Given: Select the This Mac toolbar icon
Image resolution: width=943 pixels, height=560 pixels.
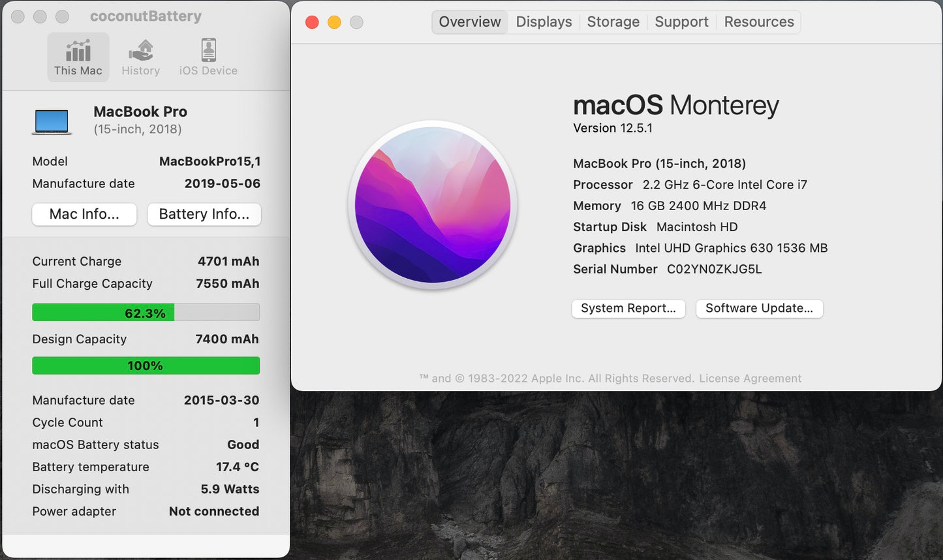Looking at the screenshot, I should click(78, 56).
